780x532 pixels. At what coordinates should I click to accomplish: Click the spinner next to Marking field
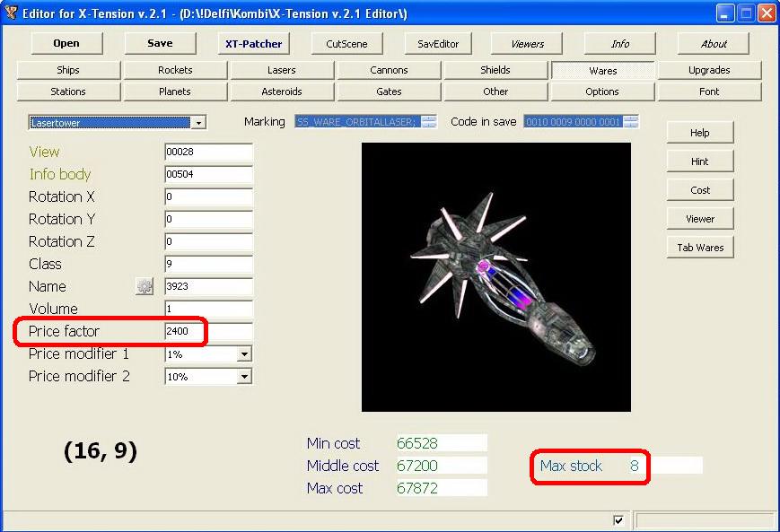pos(428,122)
